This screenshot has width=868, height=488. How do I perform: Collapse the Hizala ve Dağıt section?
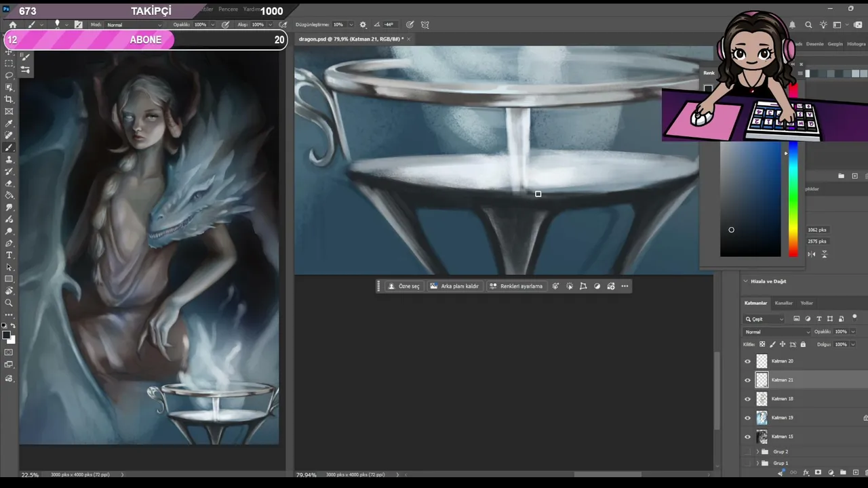coord(745,281)
